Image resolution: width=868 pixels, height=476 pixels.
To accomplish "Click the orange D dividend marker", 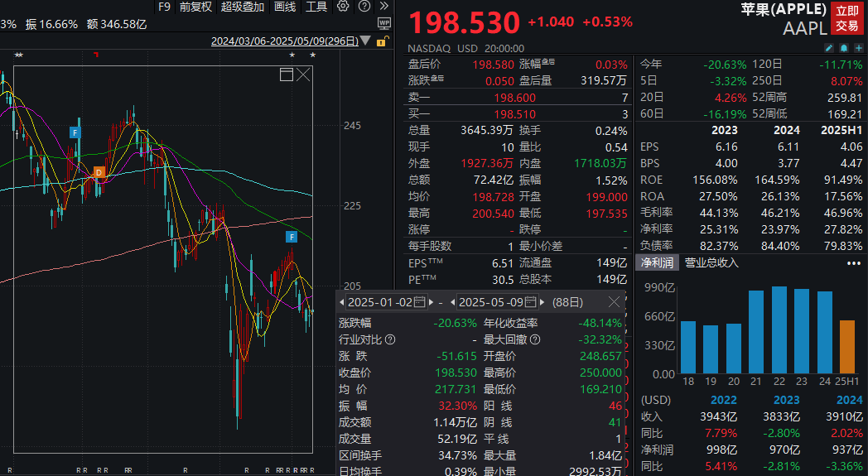I will (x=99, y=172).
